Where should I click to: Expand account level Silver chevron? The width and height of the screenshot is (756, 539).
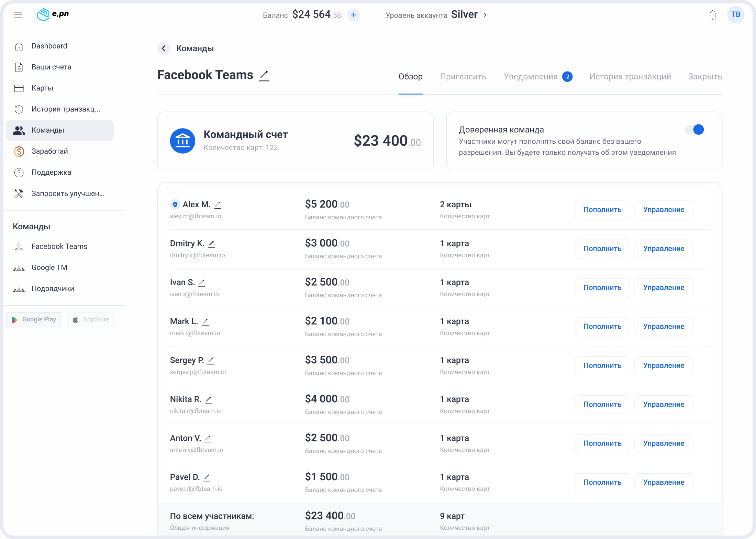pos(485,15)
